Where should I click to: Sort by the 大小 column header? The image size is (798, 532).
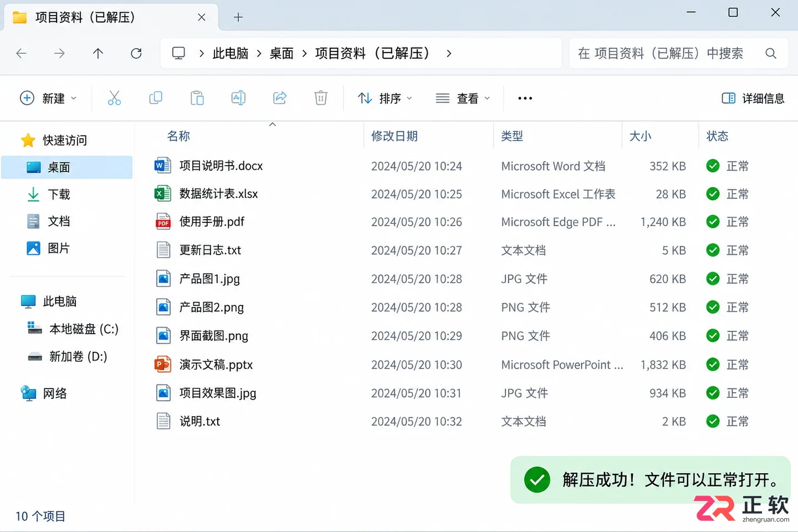(x=641, y=136)
